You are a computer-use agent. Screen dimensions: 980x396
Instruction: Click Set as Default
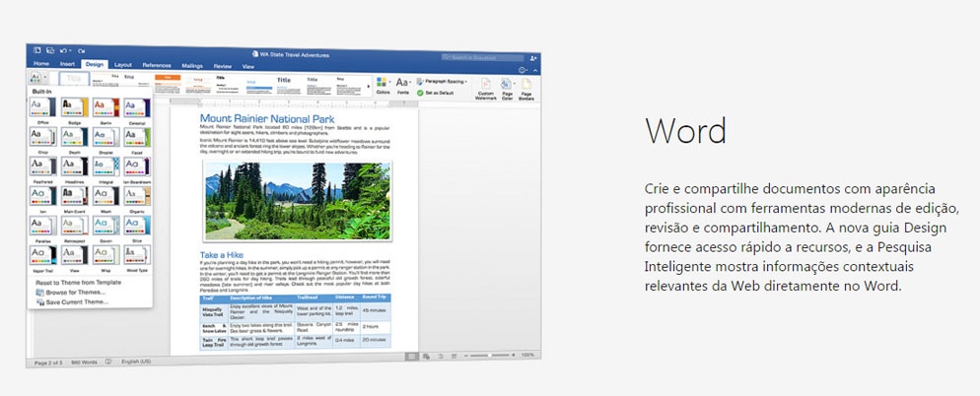pos(436,92)
